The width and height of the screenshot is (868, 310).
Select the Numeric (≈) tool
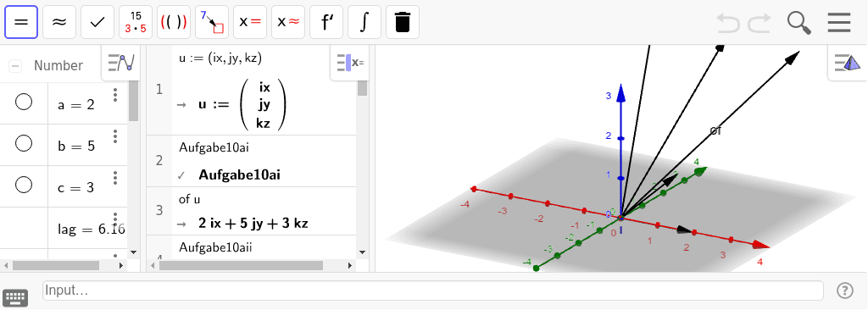(59, 22)
